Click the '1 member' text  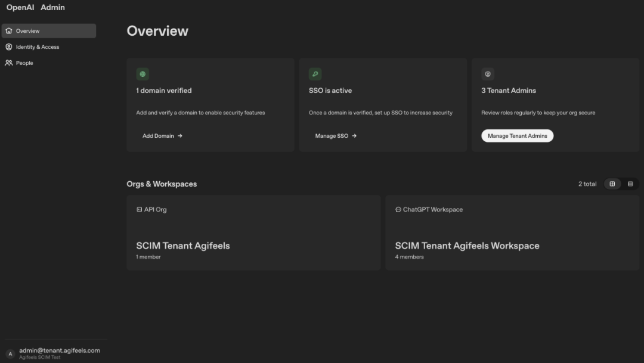pos(148,257)
